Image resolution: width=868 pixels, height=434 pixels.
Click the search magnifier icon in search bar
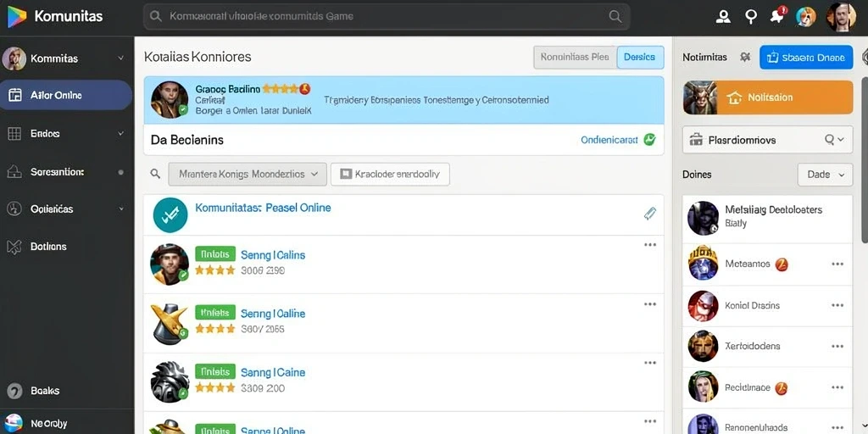(x=615, y=17)
